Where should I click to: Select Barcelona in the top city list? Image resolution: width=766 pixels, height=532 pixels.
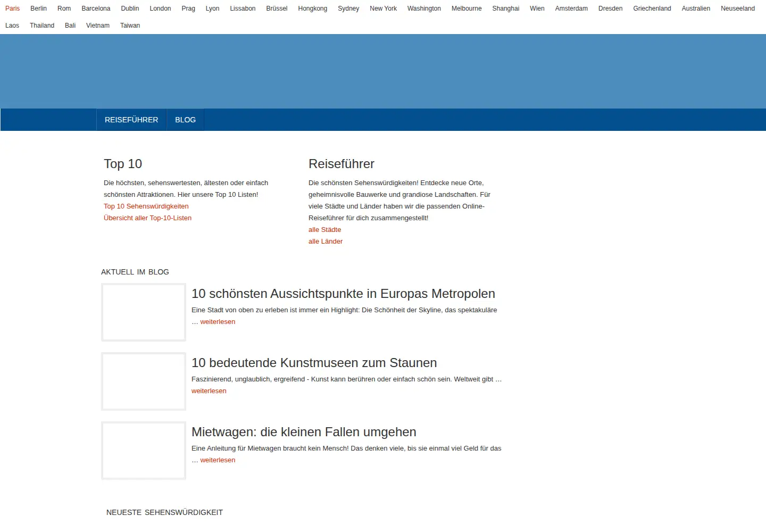click(96, 9)
